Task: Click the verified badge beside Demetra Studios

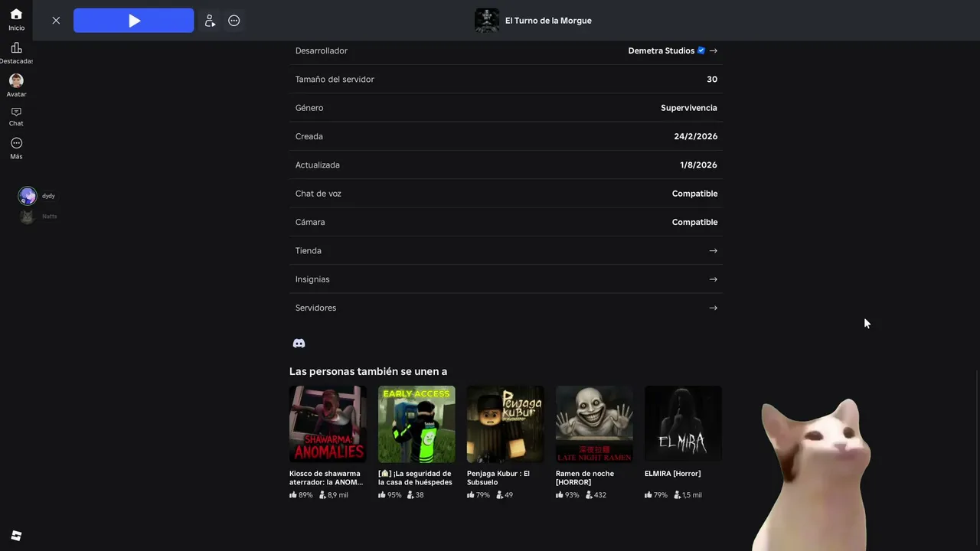Action: [701, 51]
